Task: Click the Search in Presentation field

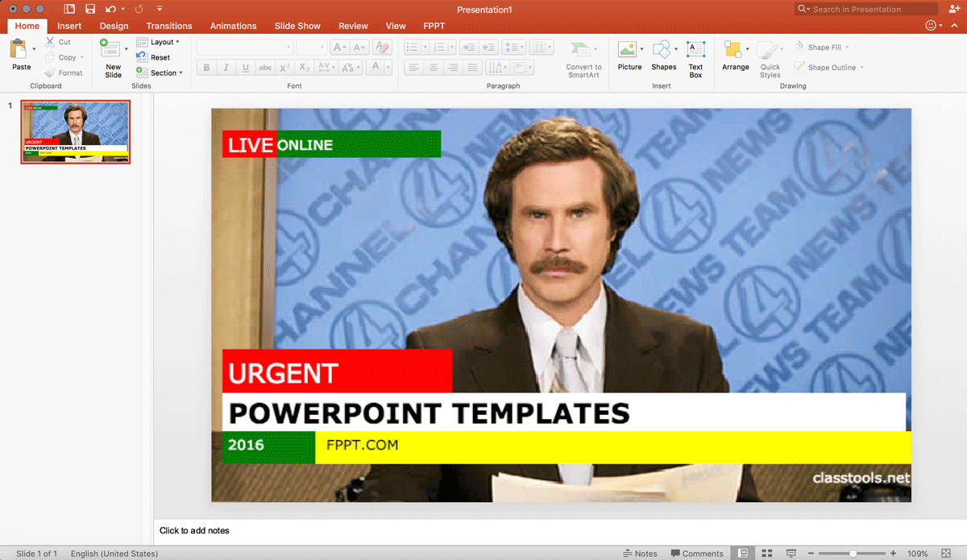Action: pyautogui.click(x=866, y=9)
